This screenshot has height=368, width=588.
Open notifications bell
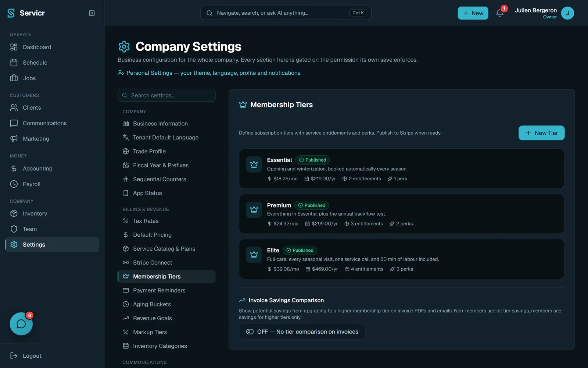pos(499,13)
